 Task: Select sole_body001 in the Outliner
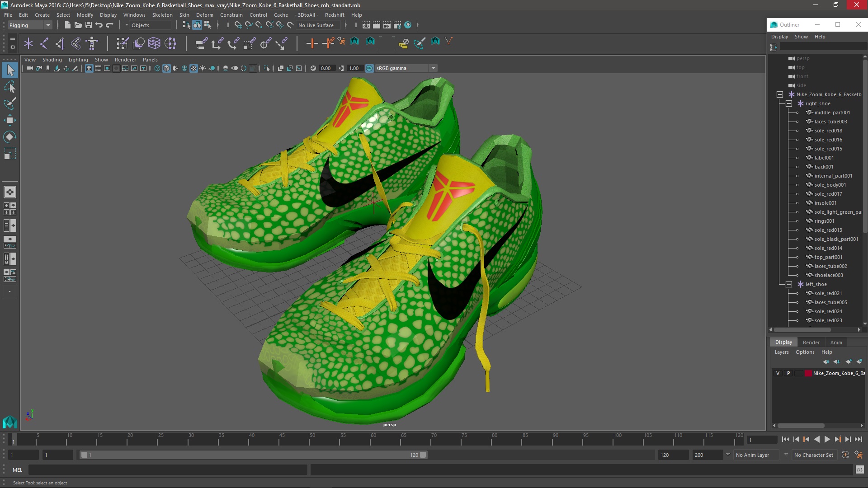click(x=830, y=185)
